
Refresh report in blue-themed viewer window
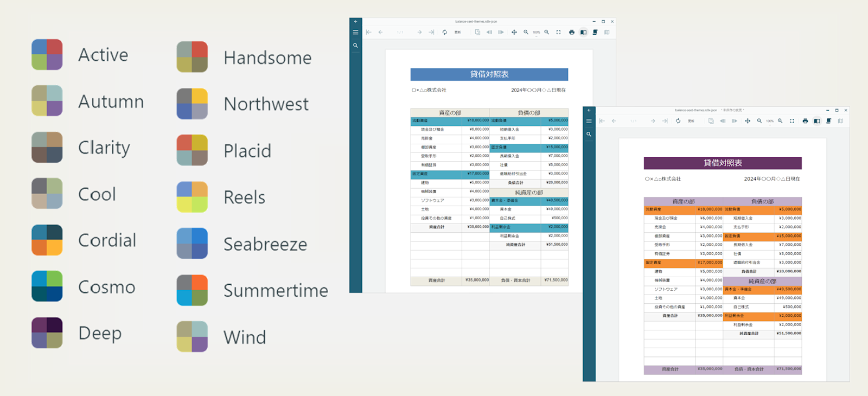(445, 33)
